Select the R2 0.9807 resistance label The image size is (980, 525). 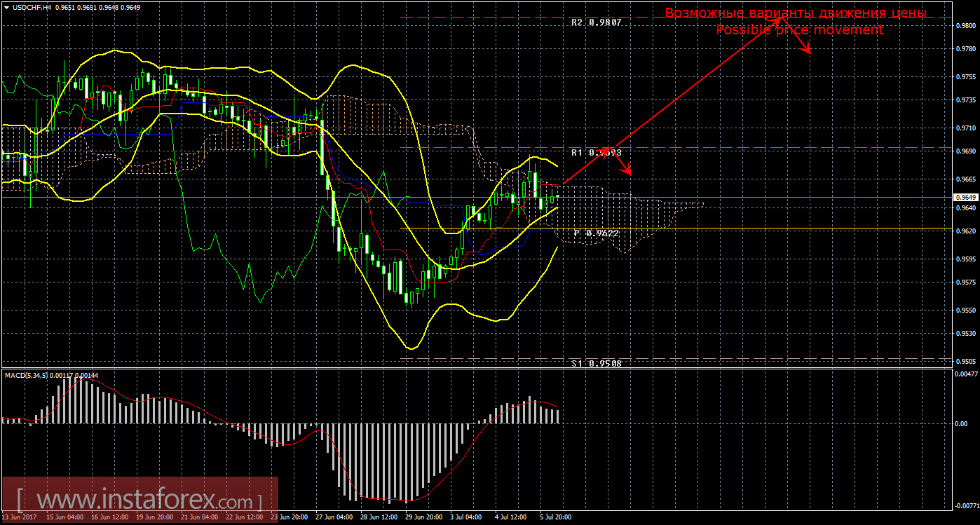596,22
